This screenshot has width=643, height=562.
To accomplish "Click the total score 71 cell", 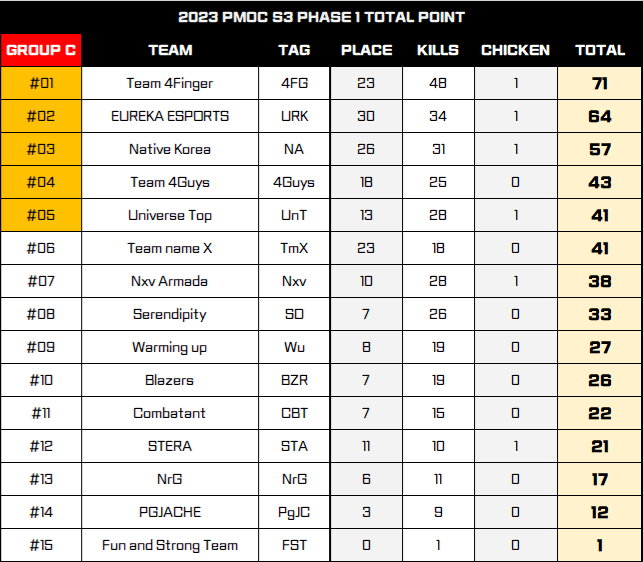I will 600,84.
